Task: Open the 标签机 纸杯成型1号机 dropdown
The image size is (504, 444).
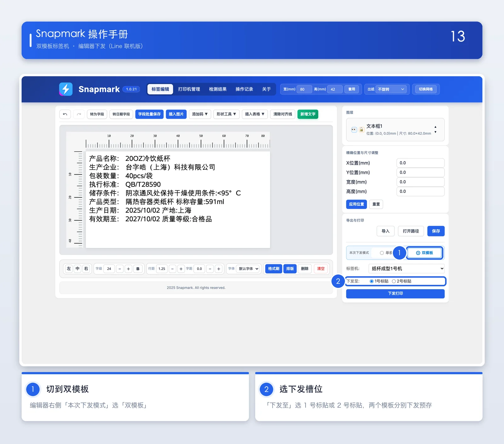Action: (407, 269)
